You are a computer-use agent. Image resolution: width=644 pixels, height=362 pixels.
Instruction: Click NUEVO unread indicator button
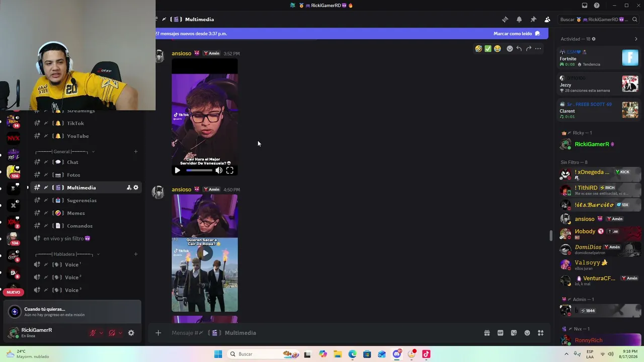pos(14,292)
